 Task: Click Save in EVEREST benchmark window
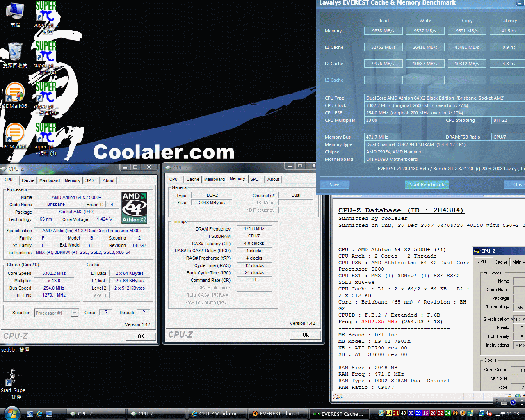[334, 185]
